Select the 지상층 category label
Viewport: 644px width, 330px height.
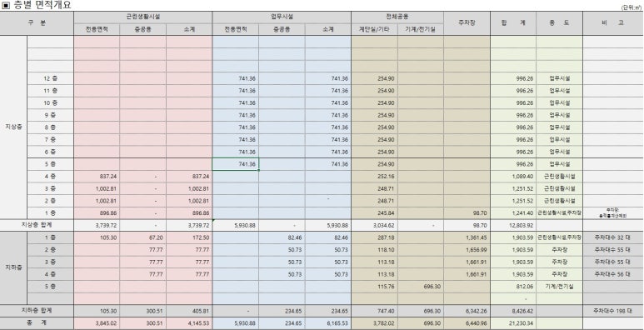pyautogui.click(x=13, y=127)
